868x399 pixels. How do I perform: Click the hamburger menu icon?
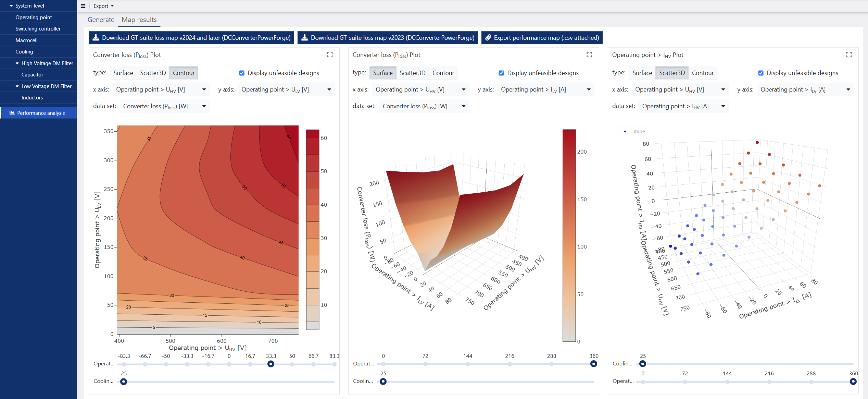(x=83, y=6)
